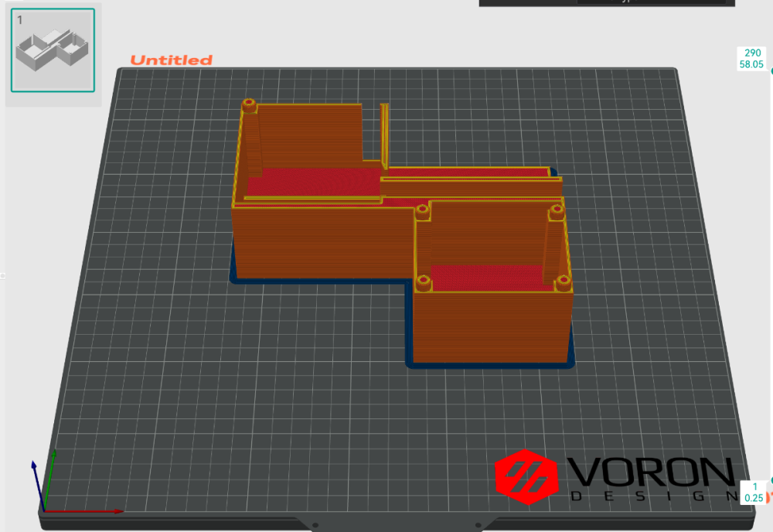This screenshot has height=532, width=773.
Task: Click the red Voron hexagon logo on the bed
Action: tap(526, 477)
